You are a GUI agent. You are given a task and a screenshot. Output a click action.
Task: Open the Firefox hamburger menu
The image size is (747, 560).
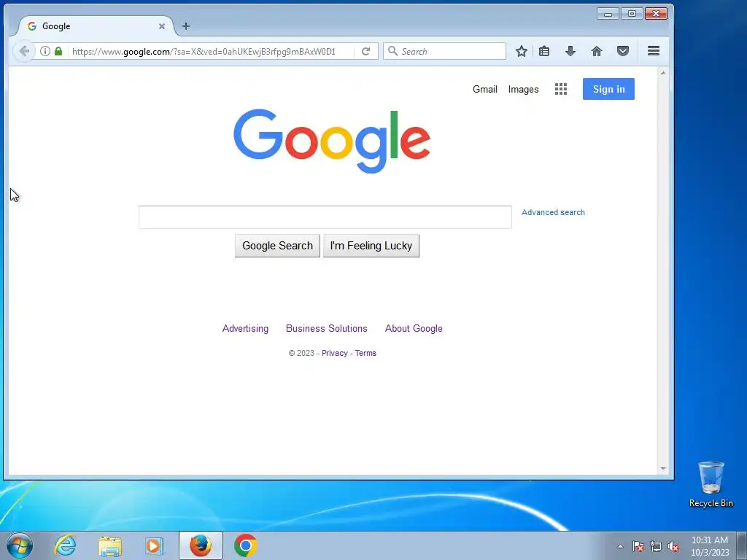(x=654, y=51)
